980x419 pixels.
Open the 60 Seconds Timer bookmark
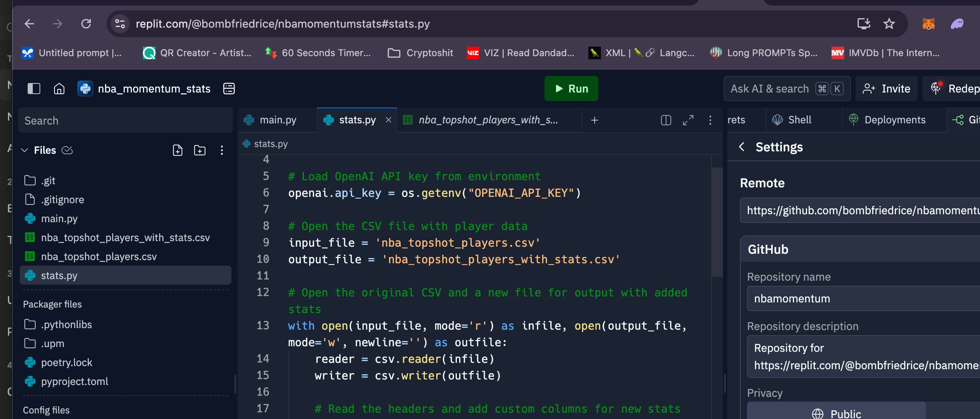coord(318,53)
